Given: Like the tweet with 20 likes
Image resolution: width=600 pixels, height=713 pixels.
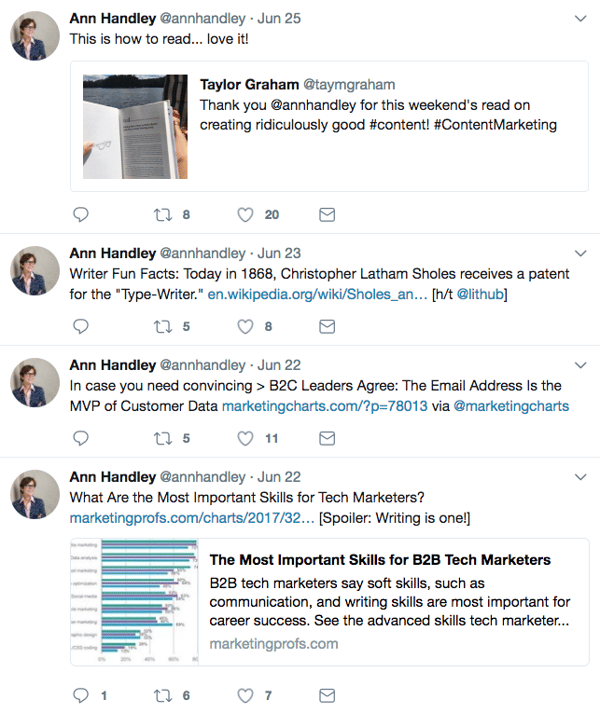Looking at the screenshot, I should tap(245, 214).
